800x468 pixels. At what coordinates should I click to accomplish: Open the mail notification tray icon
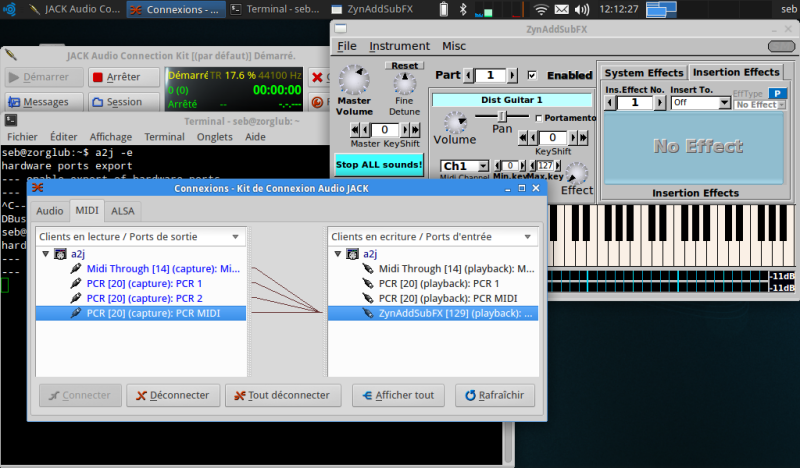pos(561,9)
